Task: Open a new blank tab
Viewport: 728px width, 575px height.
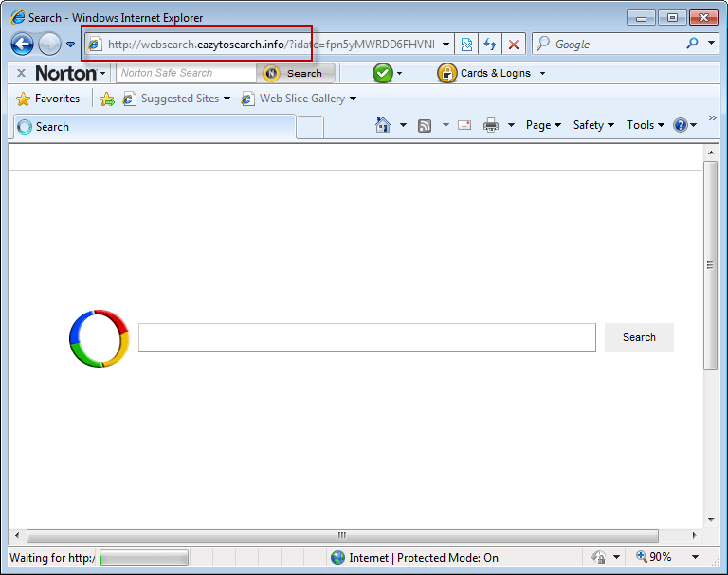Action: (x=310, y=128)
